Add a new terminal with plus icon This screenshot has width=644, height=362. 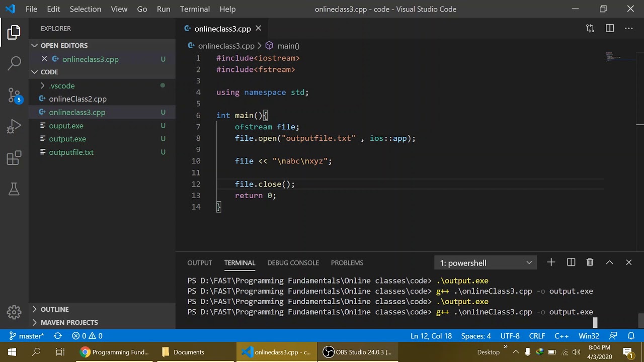coord(551,262)
